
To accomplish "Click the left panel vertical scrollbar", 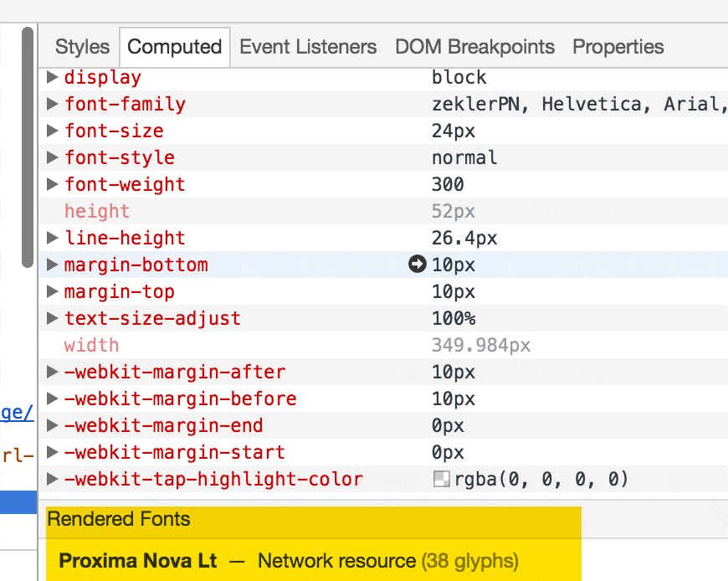I will point(28,151).
